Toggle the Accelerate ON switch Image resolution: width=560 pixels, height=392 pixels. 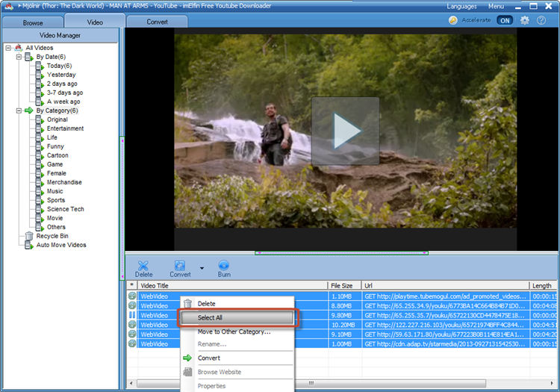[x=505, y=20]
